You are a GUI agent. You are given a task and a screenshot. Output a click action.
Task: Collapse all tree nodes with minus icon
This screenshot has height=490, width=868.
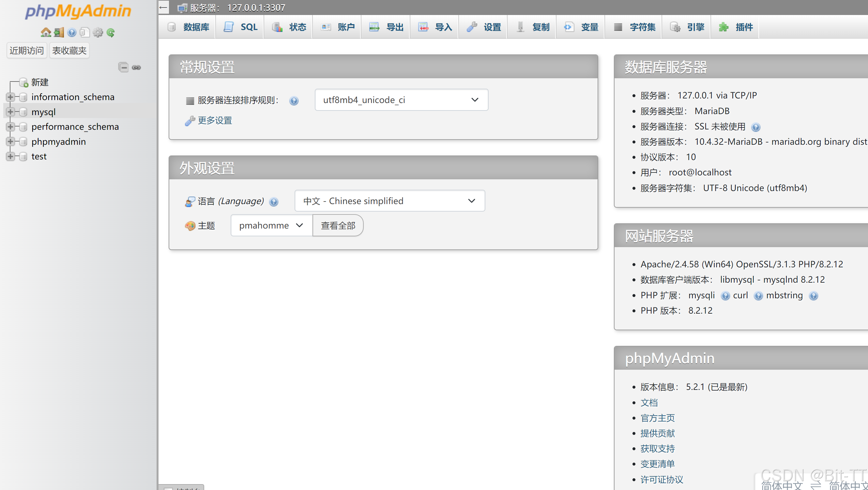click(123, 67)
